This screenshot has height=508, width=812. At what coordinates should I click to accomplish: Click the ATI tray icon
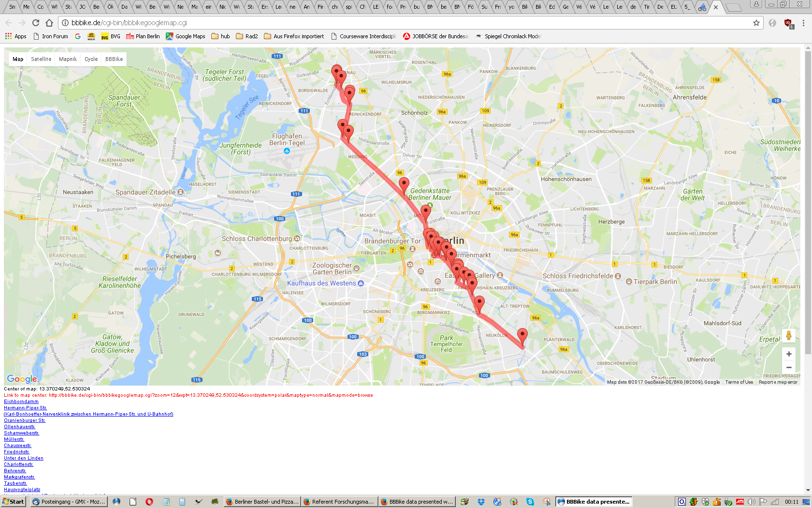coord(739,502)
